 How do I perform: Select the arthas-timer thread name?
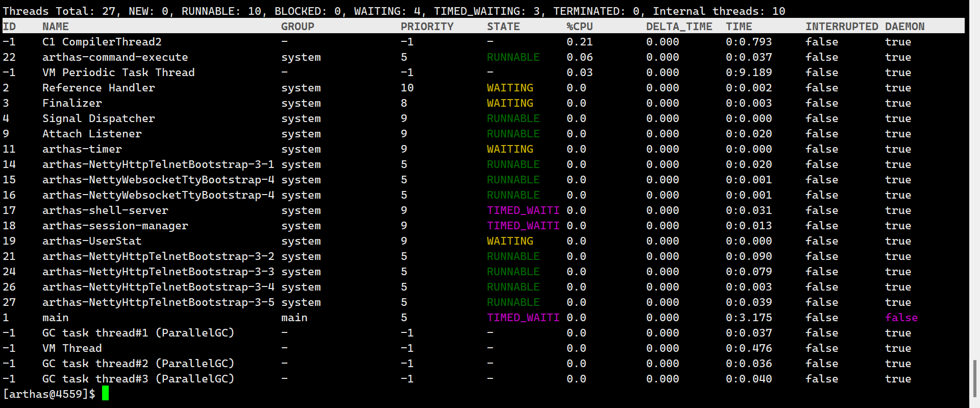(82, 149)
